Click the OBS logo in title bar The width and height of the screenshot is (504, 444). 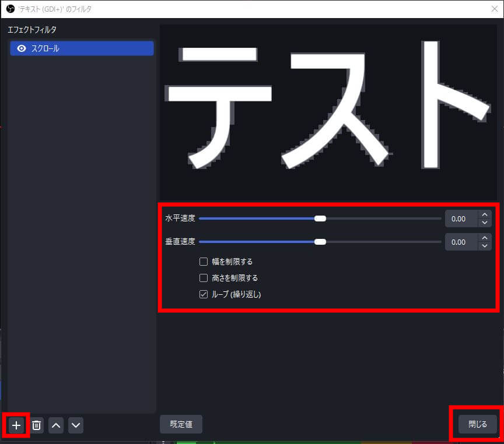(x=10, y=9)
